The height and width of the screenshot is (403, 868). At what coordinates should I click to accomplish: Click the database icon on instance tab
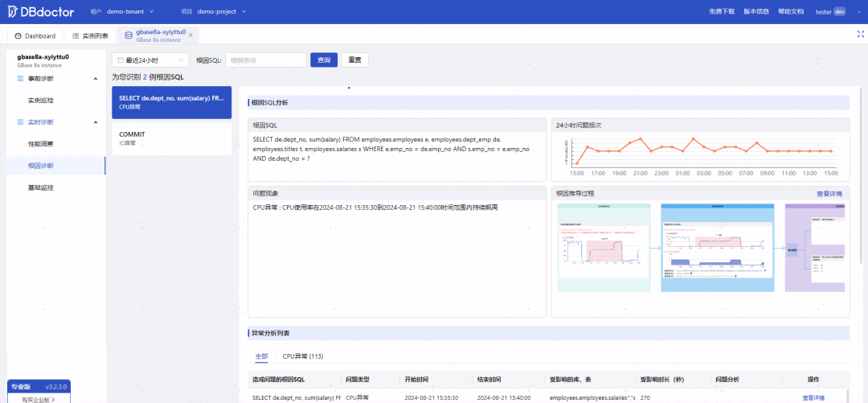click(x=129, y=35)
